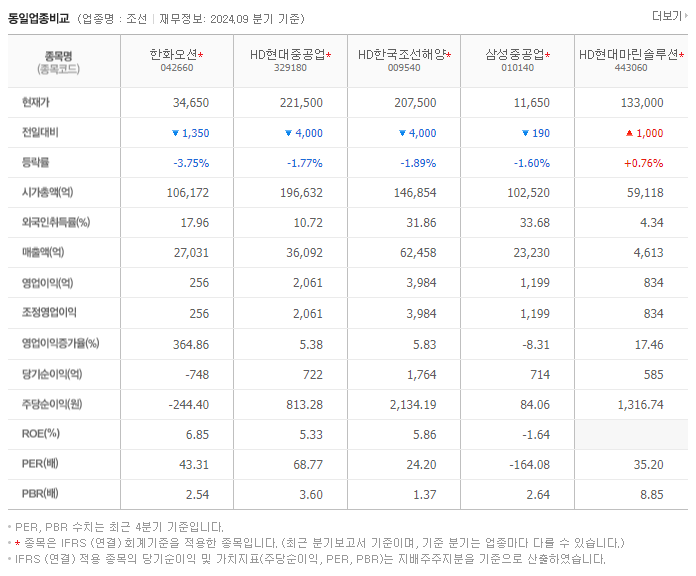
Task: Click EPS value -244.40
Action: (189, 405)
